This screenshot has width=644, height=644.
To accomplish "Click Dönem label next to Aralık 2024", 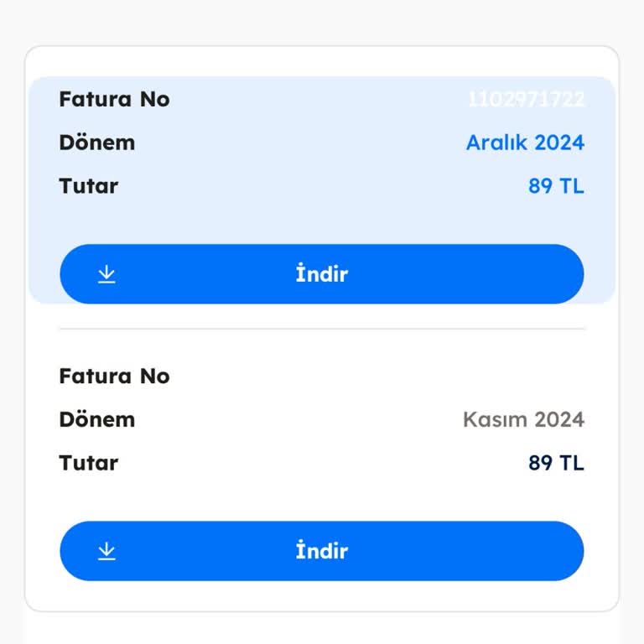I will [x=96, y=143].
